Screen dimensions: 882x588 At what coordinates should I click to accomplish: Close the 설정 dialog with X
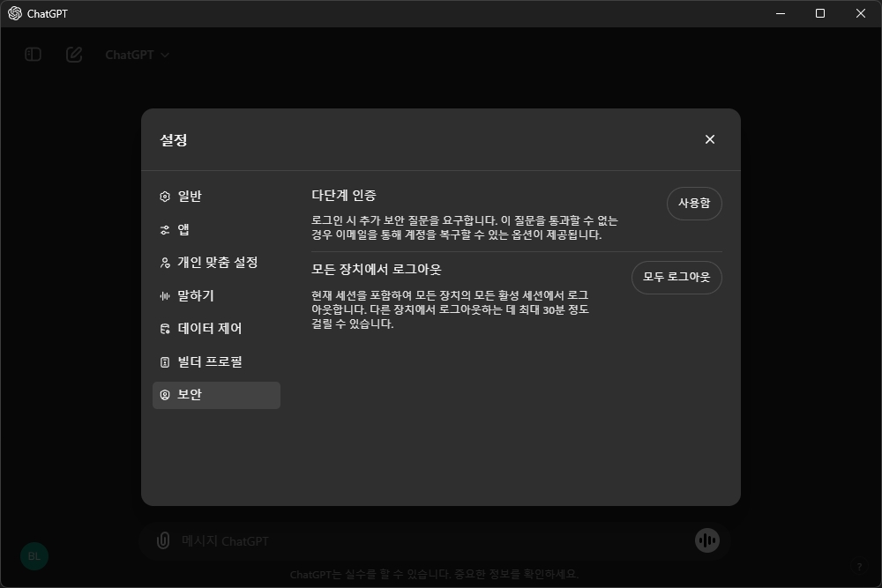pos(710,139)
